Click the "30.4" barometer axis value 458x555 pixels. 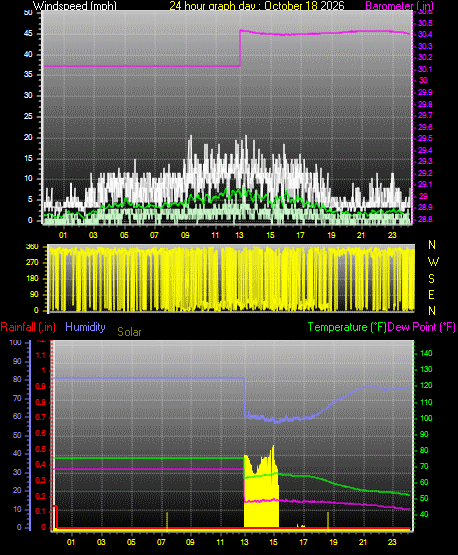pos(425,34)
